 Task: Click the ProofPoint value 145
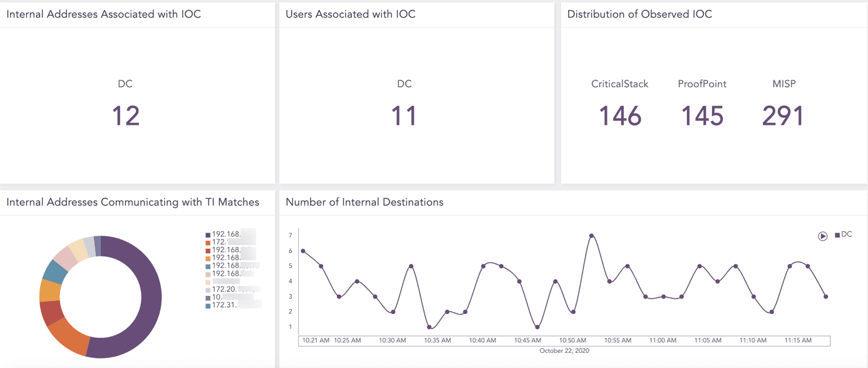coord(703,117)
